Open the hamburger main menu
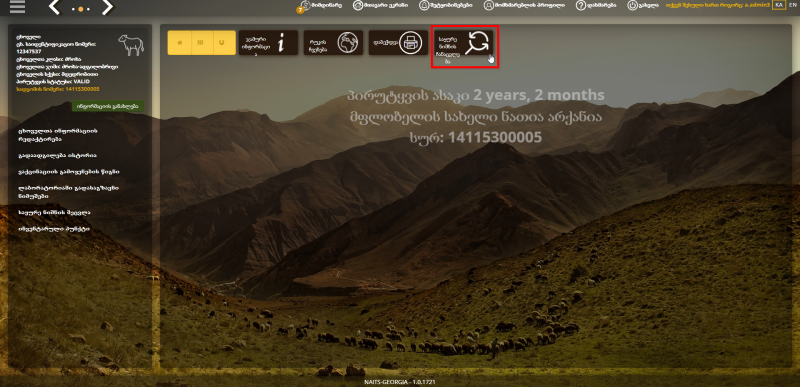 17,6
